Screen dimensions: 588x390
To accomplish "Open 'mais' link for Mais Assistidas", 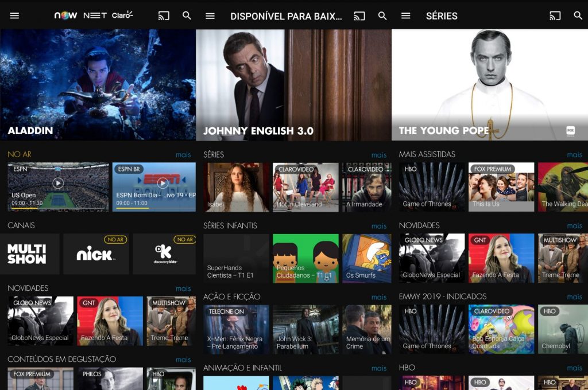I will tap(574, 155).
